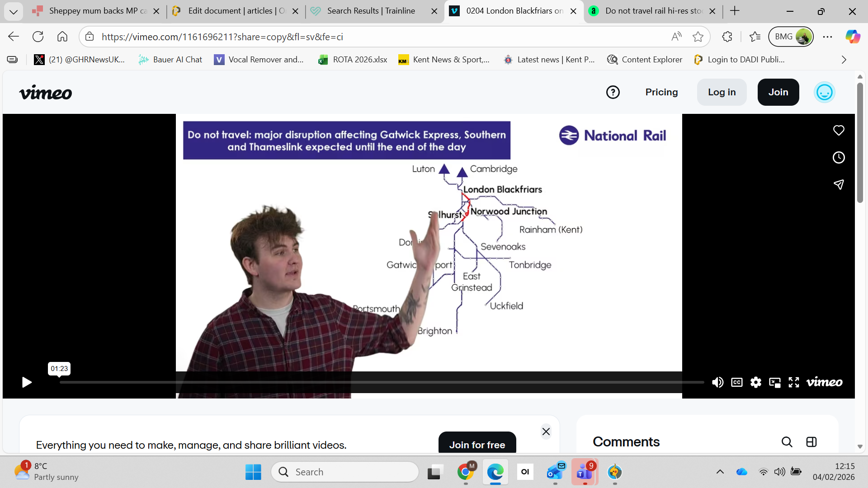Like the video with heart icon
This screenshot has height=488, width=868.
pyautogui.click(x=839, y=131)
